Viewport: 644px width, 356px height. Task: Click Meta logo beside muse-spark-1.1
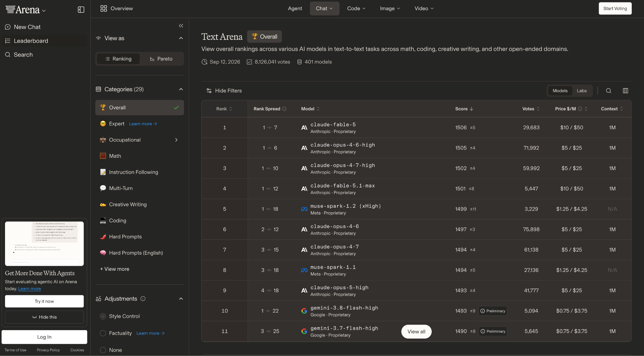[304, 270]
